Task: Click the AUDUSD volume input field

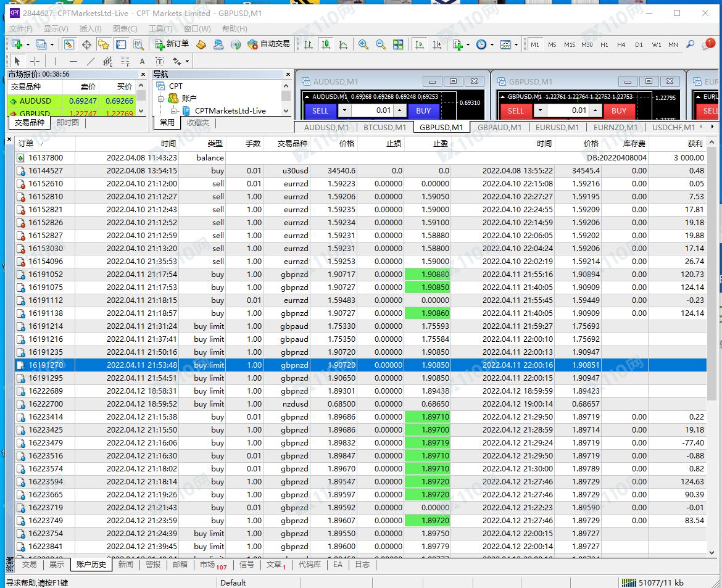Action: [x=372, y=110]
